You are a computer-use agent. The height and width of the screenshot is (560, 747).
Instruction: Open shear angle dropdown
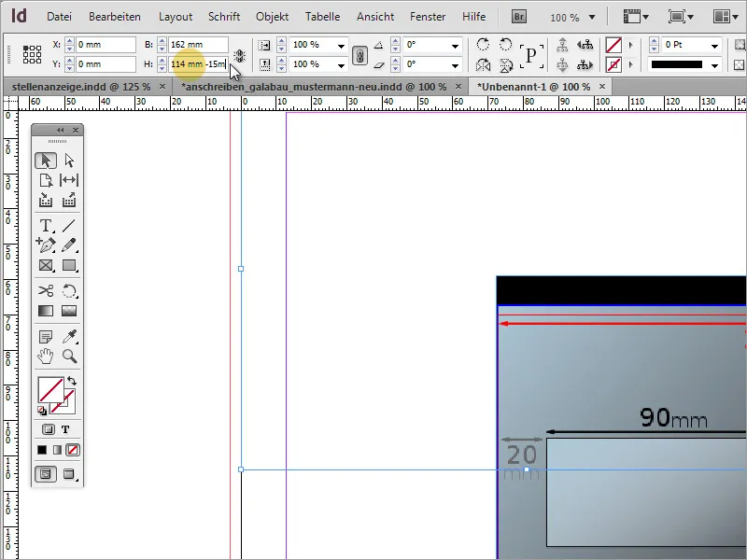pyautogui.click(x=455, y=64)
